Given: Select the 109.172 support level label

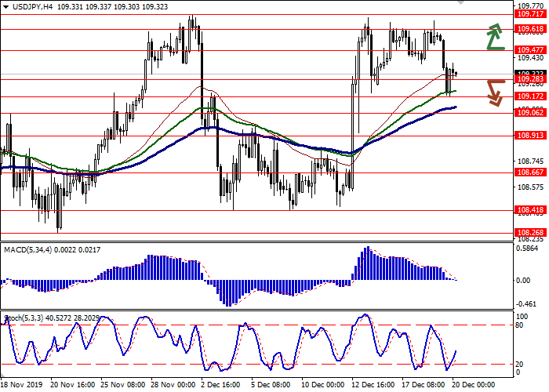Looking at the screenshot, I should click(530, 96).
